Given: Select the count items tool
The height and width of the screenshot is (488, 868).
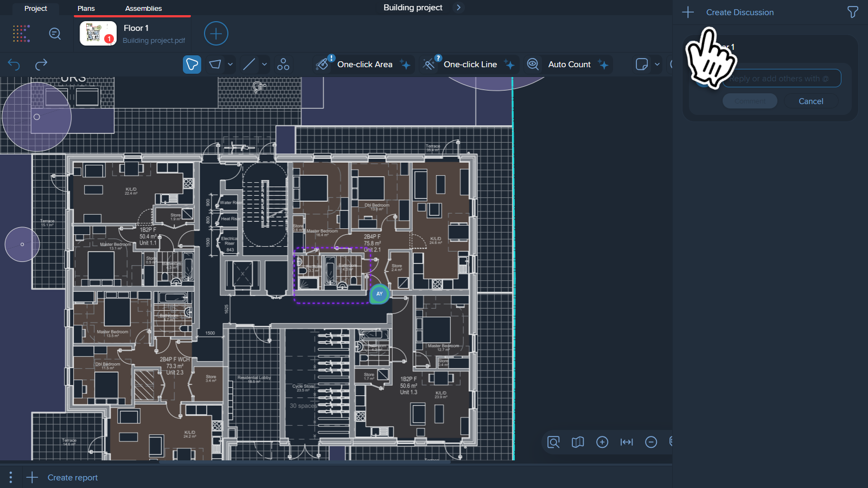Looking at the screenshot, I should click(x=283, y=65).
